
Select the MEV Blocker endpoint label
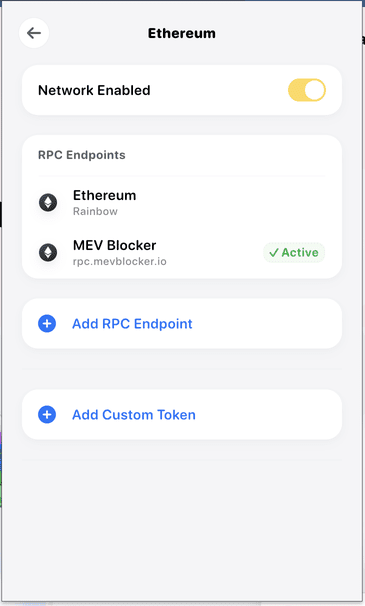[x=114, y=245]
